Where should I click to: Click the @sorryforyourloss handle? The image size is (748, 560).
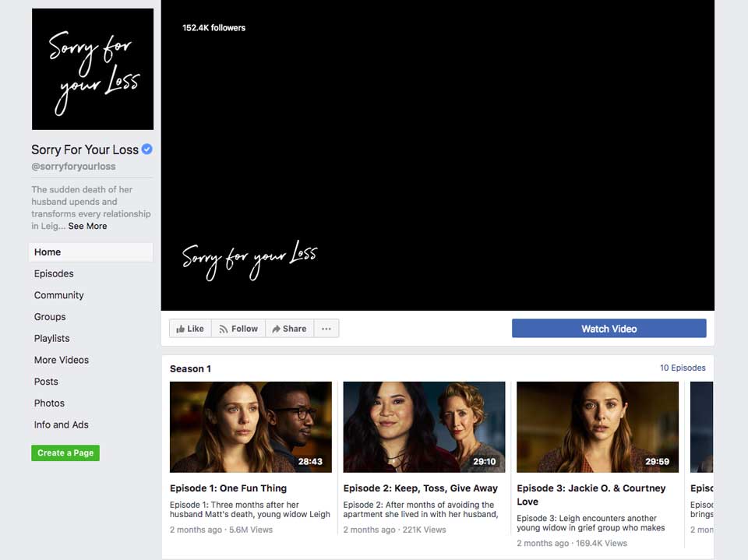pyautogui.click(x=73, y=167)
